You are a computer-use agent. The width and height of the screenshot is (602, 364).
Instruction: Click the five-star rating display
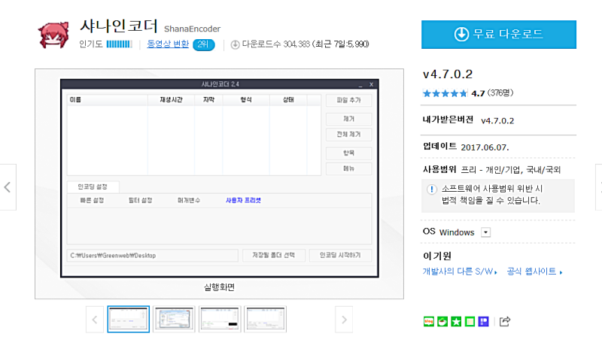[x=445, y=93]
